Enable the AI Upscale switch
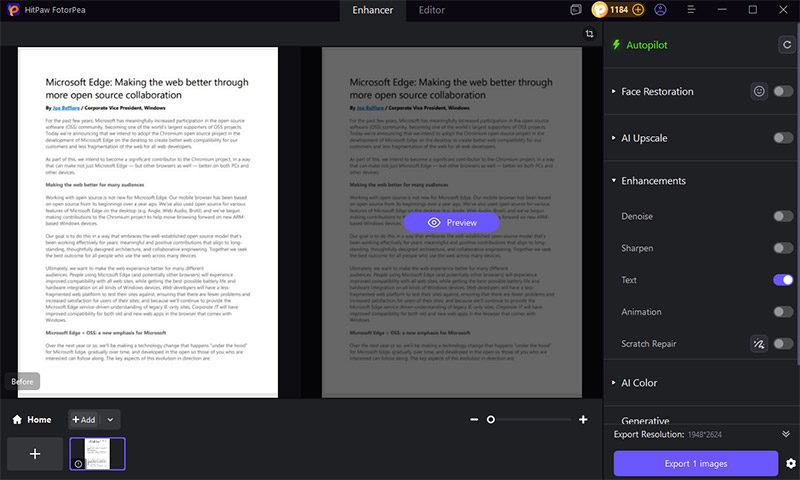This screenshot has width=800, height=480. tap(783, 138)
